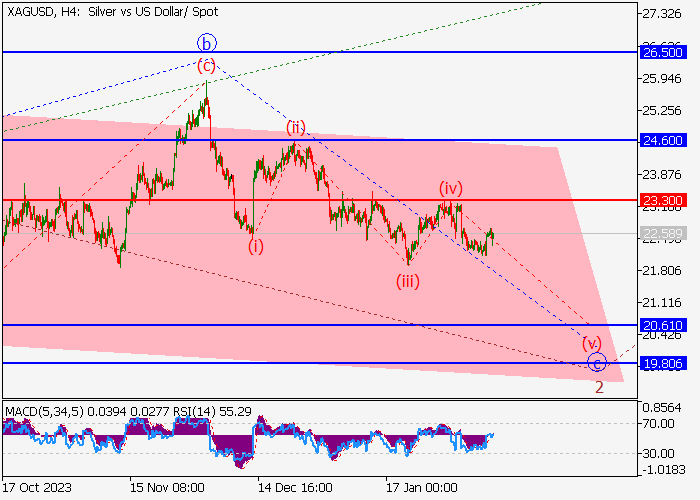This screenshot has width=700, height=500.
Task: Select the (iii) wave label
Action: tap(408, 281)
